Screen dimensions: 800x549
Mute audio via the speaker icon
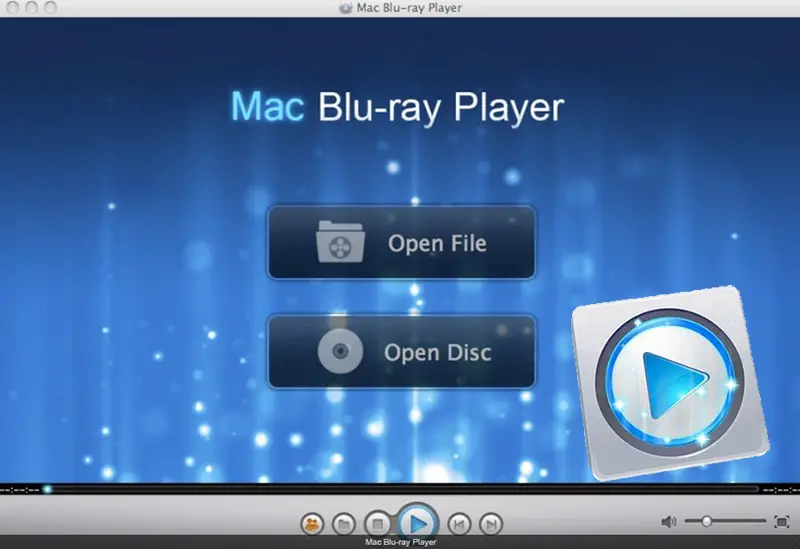tap(668, 521)
